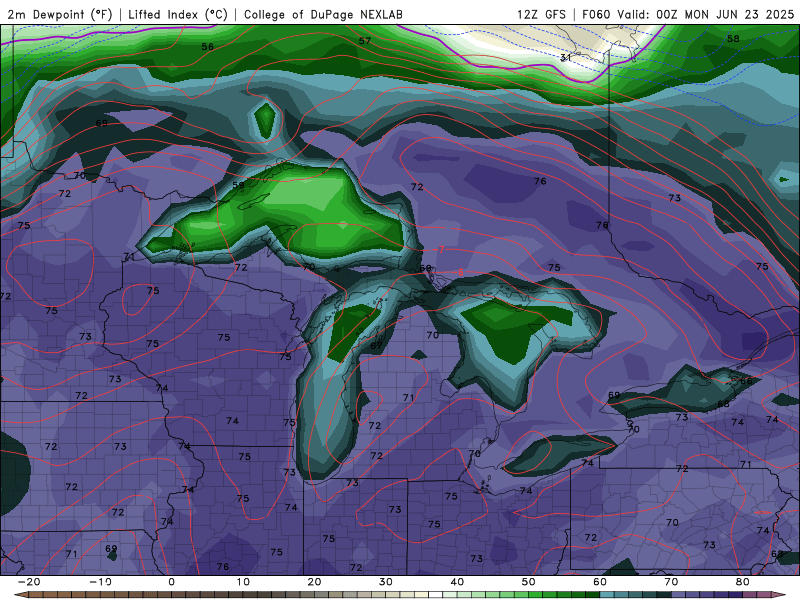Click the red "-7" lifted index contour label

[440, 249]
